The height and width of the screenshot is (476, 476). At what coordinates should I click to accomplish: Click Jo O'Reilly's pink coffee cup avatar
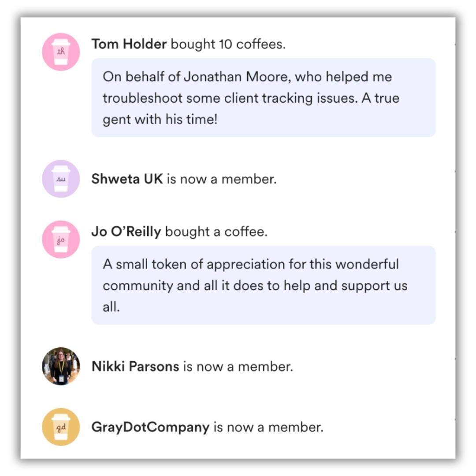pyautogui.click(x=61, y=239)
